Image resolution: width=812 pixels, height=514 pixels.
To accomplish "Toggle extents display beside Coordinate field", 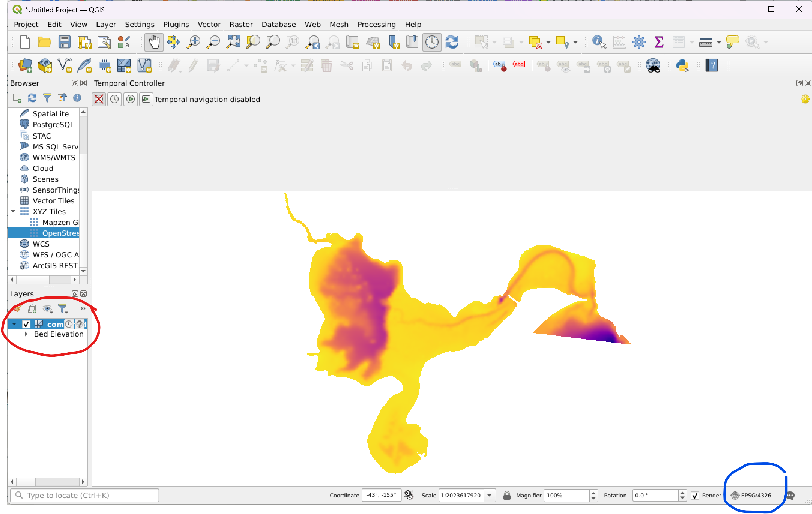I will coord(409,495).
